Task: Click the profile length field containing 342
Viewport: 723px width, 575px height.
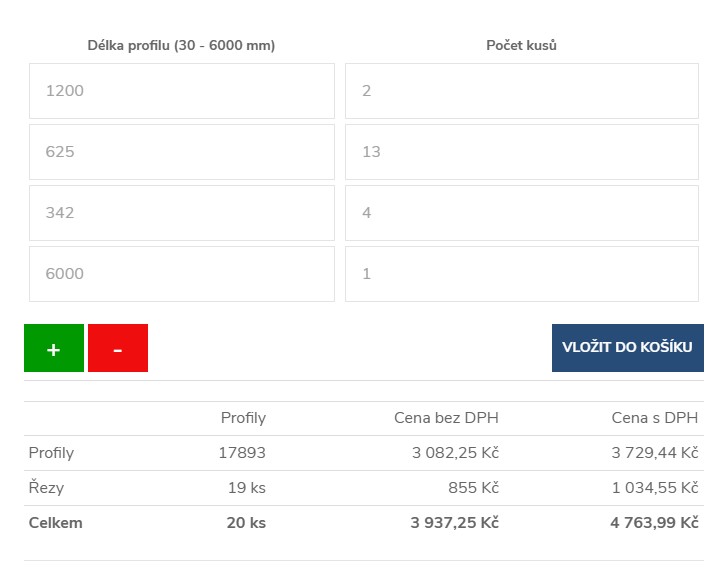Action: pyautogui.click(x=182, y=213)
